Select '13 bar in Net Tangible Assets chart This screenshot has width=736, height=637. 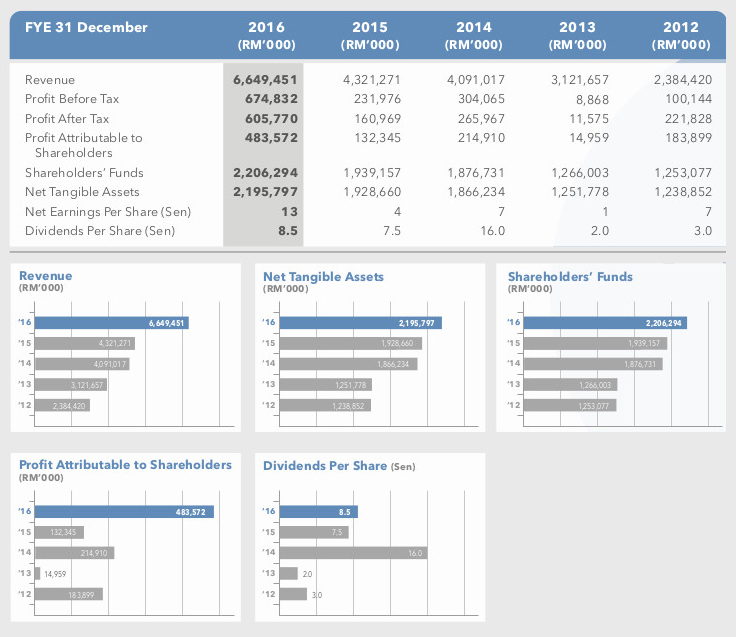(326, 385)
